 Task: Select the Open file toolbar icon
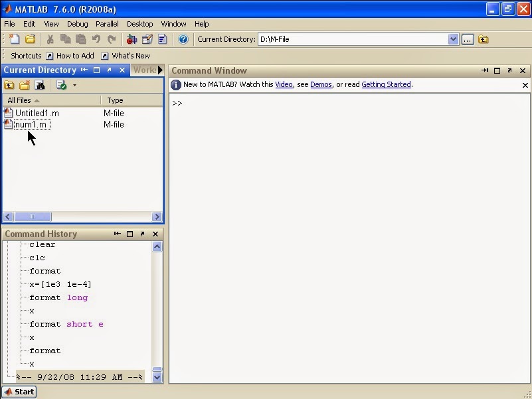coord(29,39)
